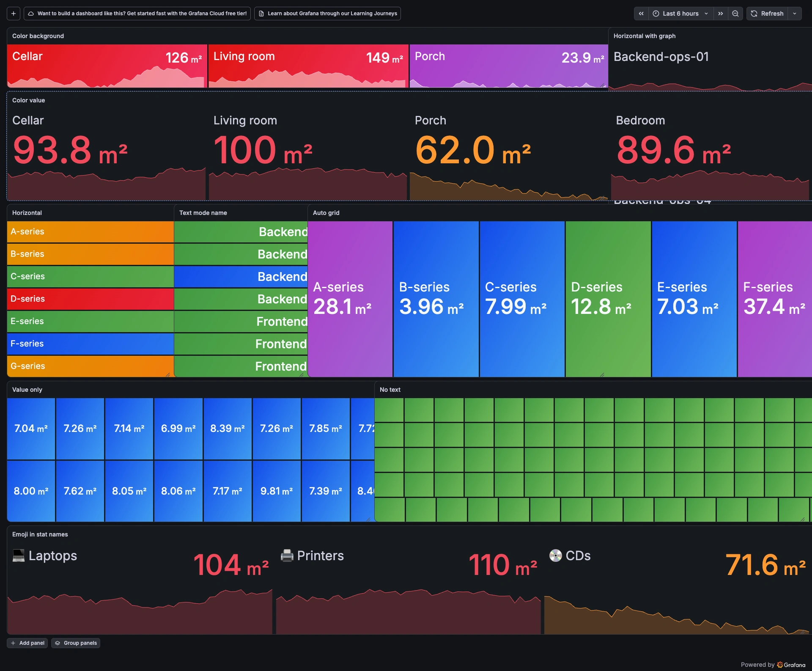The height and width of the screenshot is (671, 812).
Task: Click the Refresh button
Action: [768, 14]
